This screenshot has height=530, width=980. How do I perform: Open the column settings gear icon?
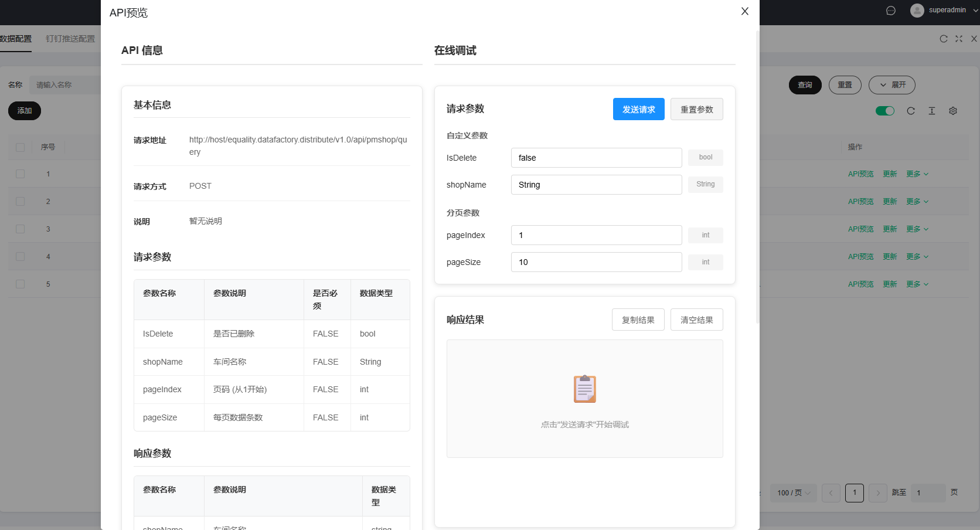pos(953,111)
